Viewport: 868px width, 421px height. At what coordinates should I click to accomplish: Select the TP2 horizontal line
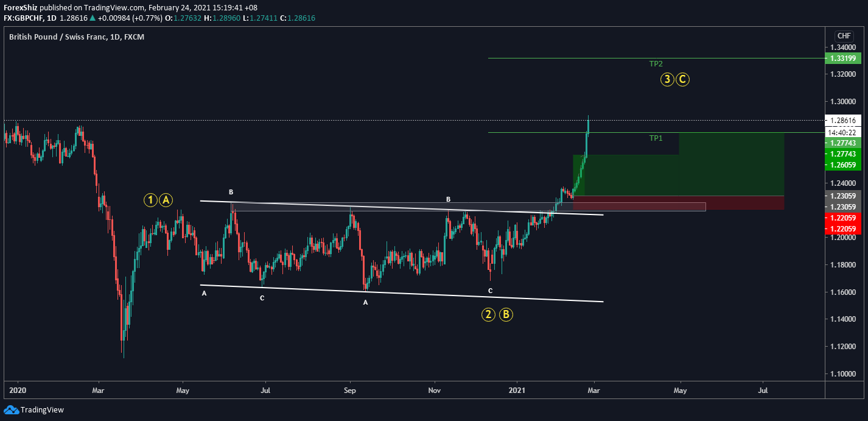coord(656,58)
